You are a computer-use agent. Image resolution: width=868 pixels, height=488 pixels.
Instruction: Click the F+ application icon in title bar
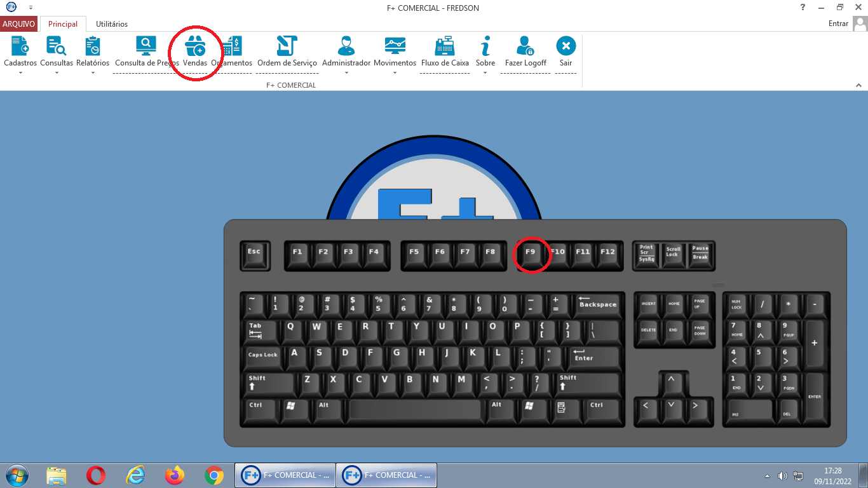click(11, 7)
